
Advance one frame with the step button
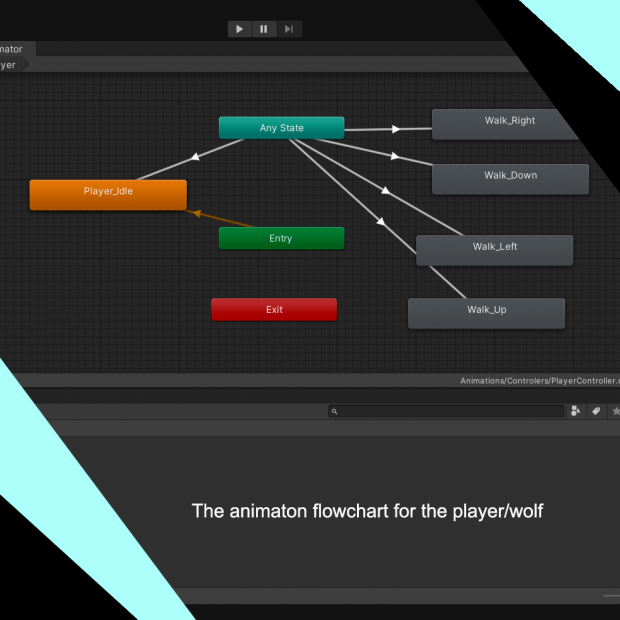click(289, 29)
